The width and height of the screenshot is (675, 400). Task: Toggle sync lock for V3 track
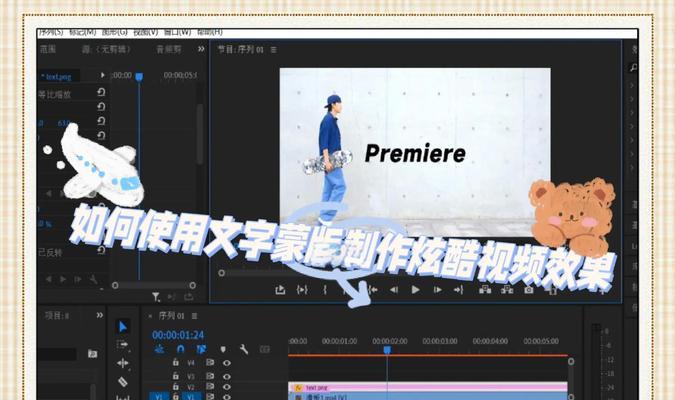[210, 376]
